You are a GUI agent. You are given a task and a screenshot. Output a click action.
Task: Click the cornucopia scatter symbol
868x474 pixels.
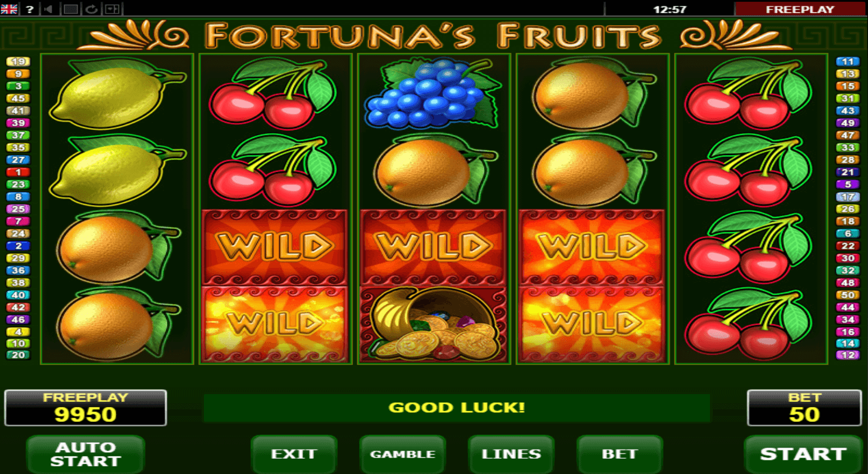434,324
